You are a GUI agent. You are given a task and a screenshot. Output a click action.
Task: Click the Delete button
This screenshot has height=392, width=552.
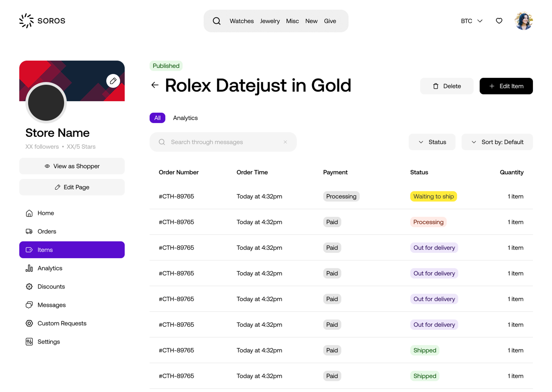pos(447,86)
